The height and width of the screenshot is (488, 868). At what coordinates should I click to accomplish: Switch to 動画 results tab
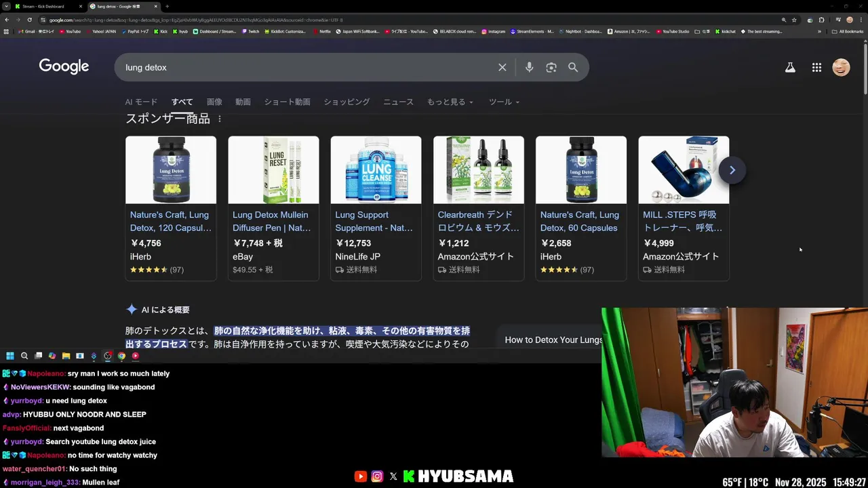tap(243, 102)
